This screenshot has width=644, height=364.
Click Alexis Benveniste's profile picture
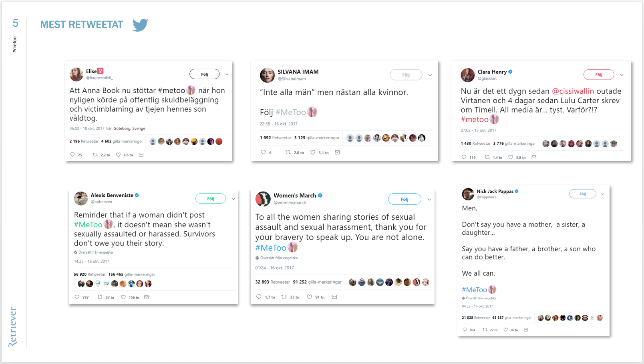pyautogui.click(x=81, y=198)
